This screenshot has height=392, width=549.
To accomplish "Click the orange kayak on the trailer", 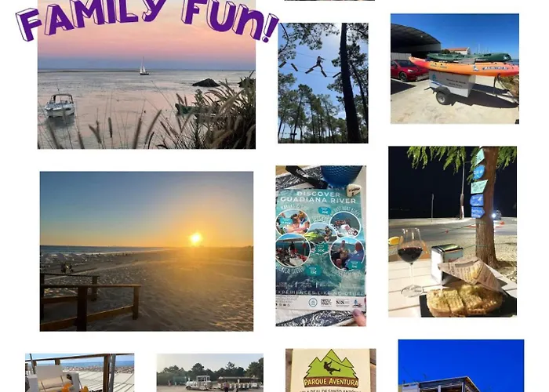I will [464, 67].
